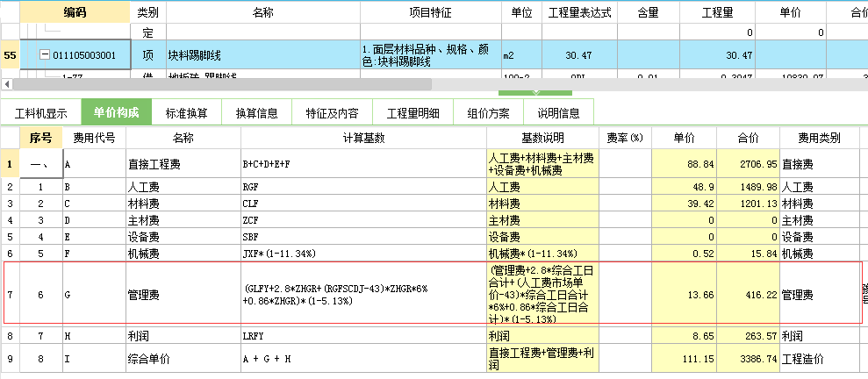Open the 特征及内容 tab
This screenshot has width=868, height=379.
[x=332, y=113]
